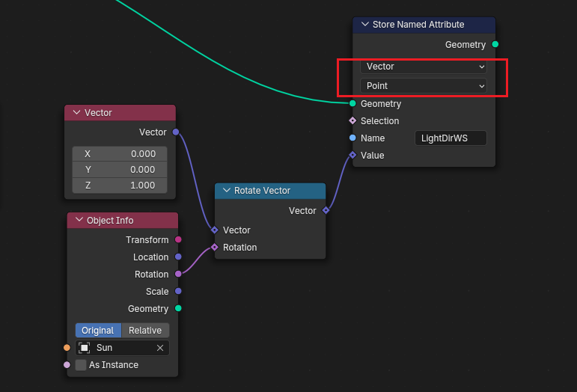Click the Vector output socket of Vector node
Viewport: 577px width, 392px height.
pos(176,132)
